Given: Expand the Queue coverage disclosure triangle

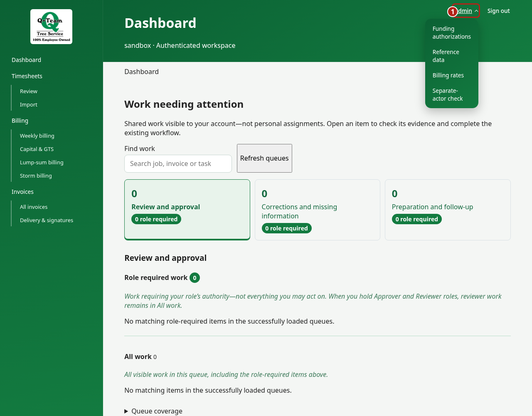Looking at the screenshot, I should pos(126,411).
